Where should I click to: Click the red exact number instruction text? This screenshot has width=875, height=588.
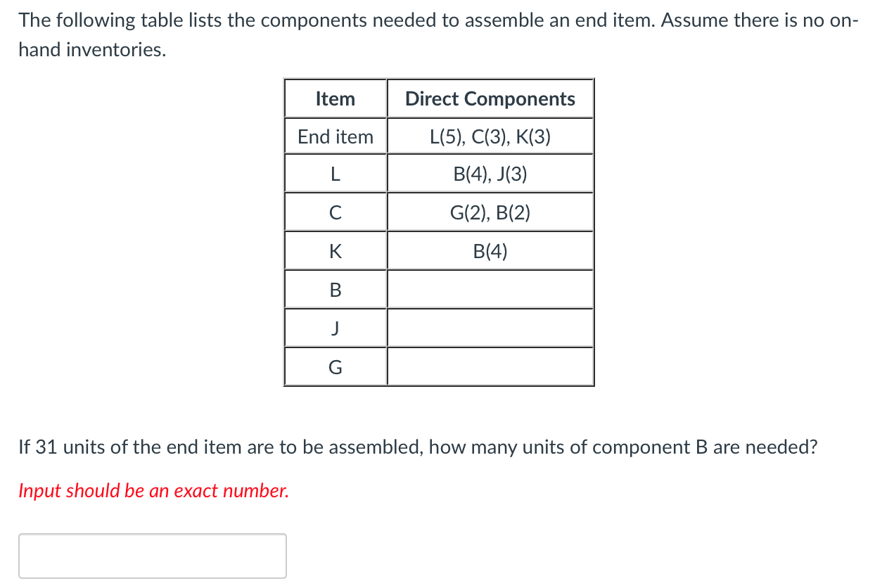[x=153, y=490]
